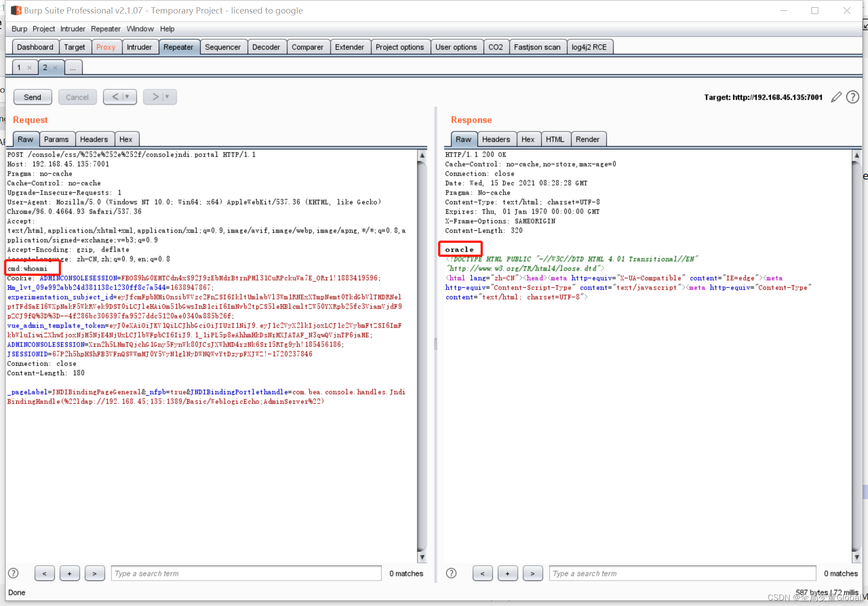The image size is (868, 606).
Task: Open the Repeater help question-mark icon
Action: click(853, 97)
